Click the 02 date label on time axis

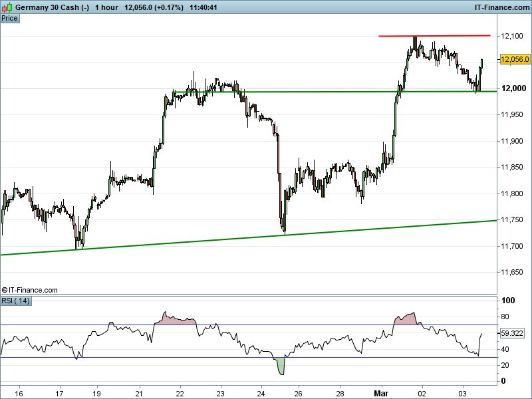(x=422, y=394)
